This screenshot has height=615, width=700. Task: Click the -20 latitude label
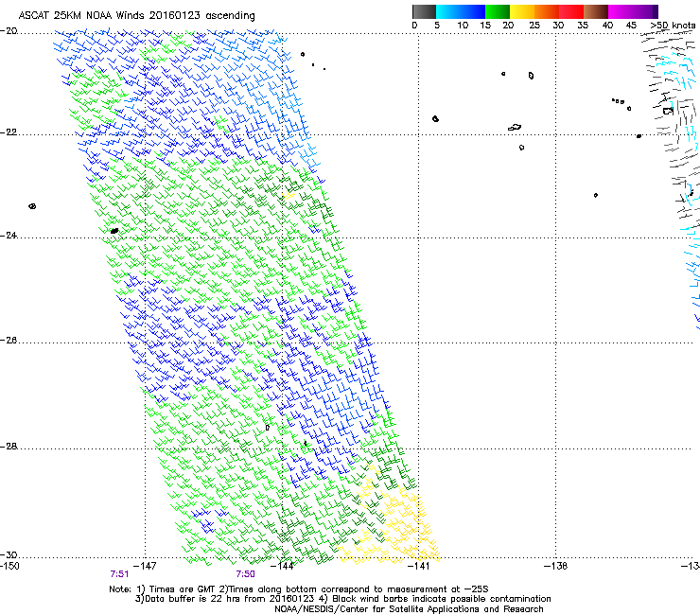point(9,31)
